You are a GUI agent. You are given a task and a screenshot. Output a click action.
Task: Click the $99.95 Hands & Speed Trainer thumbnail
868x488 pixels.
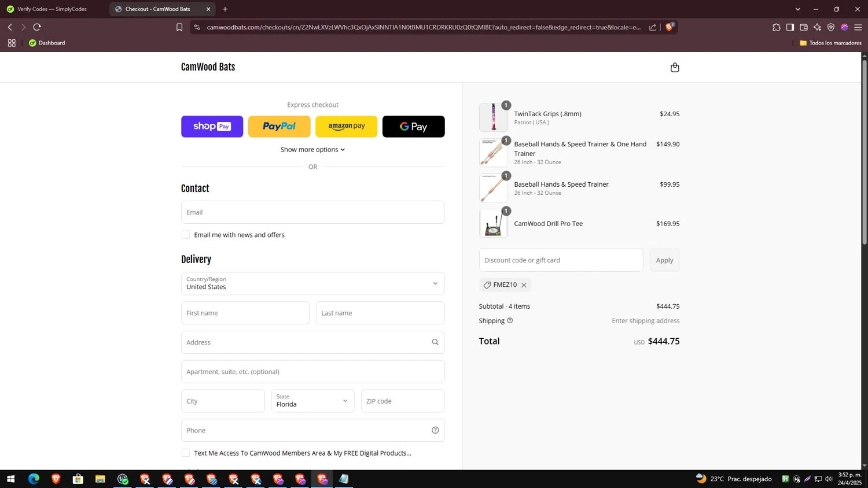[x=493, y=188]
